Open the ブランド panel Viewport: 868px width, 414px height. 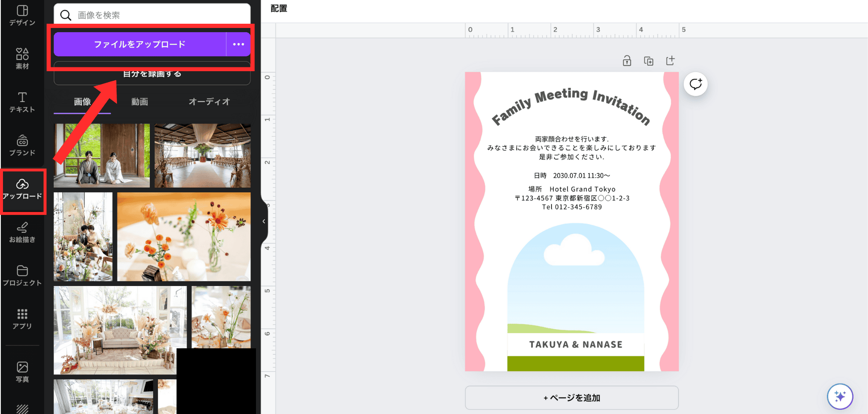click(22, 145)
